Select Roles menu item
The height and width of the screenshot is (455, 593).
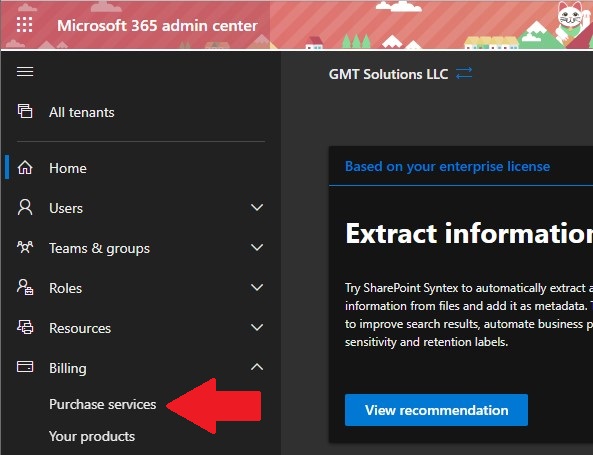point(65,288)
